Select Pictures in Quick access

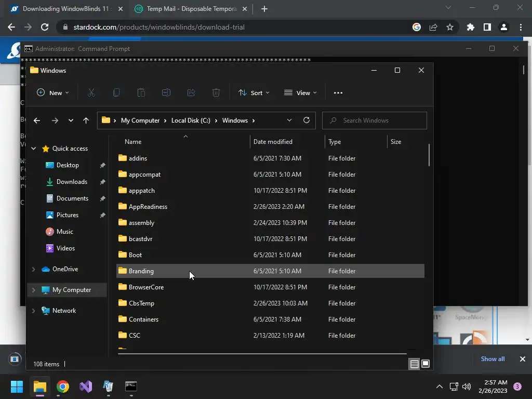(68, 215)
